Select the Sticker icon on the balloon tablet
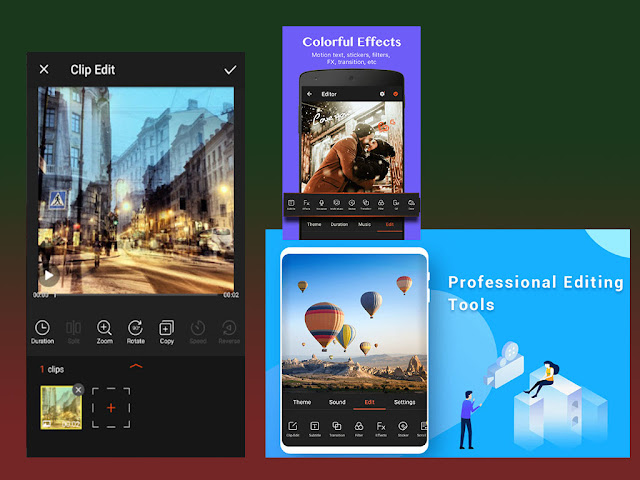This screenshot has width=640, height=480. tap(403, 429)
